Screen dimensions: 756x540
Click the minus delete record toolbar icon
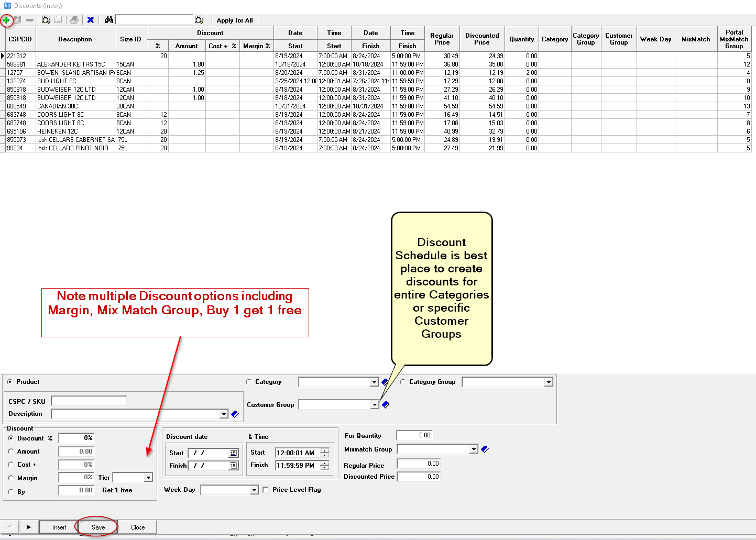pyautogui.click(x=30, y=20)
